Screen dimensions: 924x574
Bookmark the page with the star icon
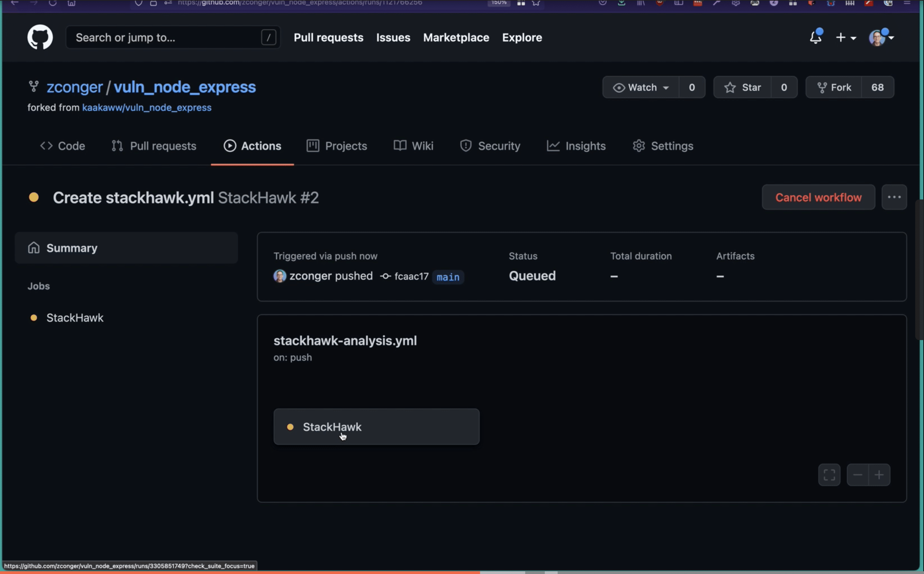536,3
